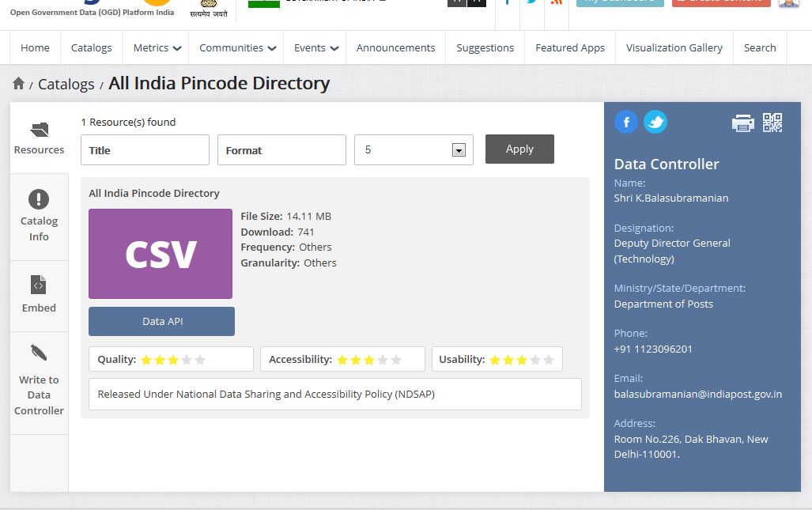
Task: Open the results-per-page dropdown showing 5
Action: click(414, 149)
